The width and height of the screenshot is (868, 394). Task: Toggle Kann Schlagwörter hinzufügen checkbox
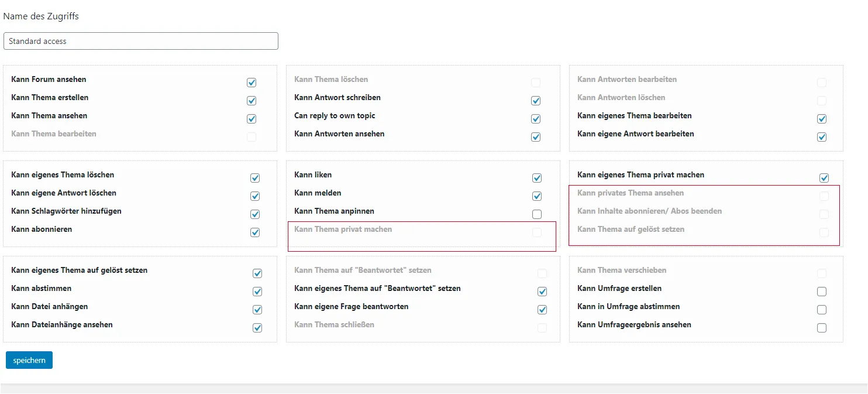(255, 214)
